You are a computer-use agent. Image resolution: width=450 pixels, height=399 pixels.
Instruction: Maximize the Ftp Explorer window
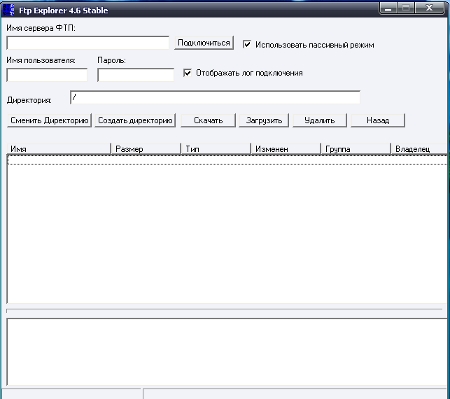point(405,8)
